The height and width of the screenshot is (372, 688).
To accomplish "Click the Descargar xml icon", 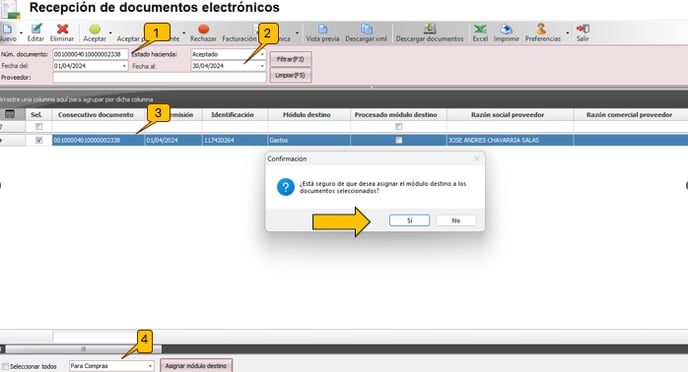I will pos(366,29).
